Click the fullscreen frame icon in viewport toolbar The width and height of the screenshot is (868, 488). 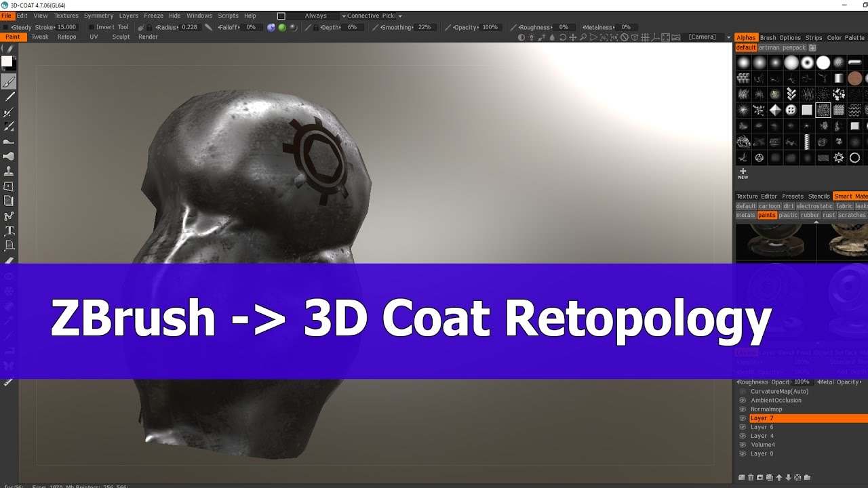[x=665, y=37]
